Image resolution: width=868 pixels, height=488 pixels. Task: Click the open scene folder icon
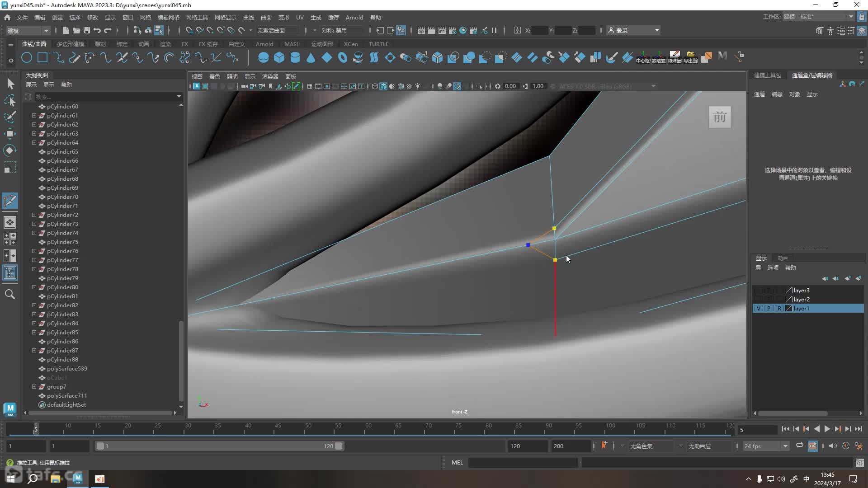[76, 30]
